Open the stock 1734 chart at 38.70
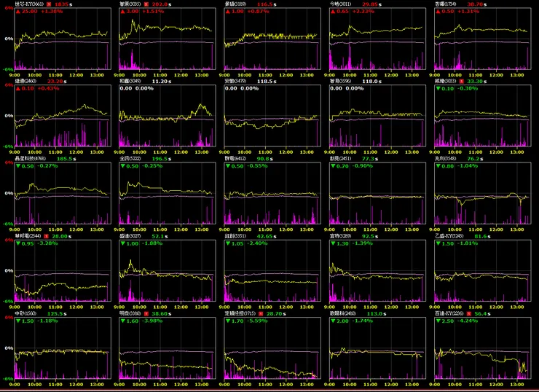The image size is (539, 392). coord(483,39)
